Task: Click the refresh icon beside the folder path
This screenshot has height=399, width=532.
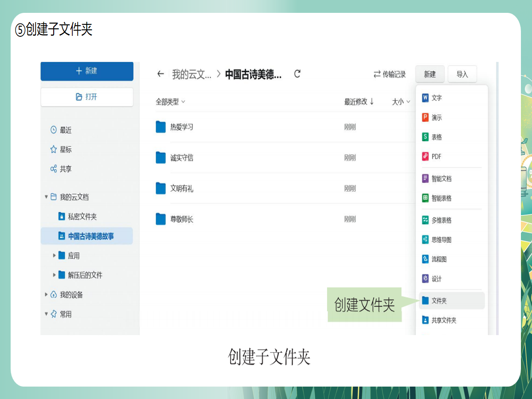Action: (297, 74)
